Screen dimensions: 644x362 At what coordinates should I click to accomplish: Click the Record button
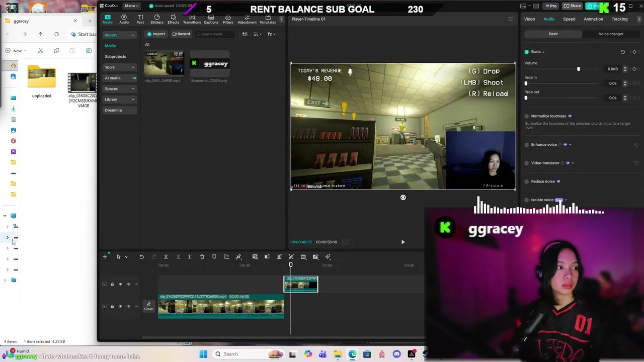pyautogui.click(x=181, y=34)
